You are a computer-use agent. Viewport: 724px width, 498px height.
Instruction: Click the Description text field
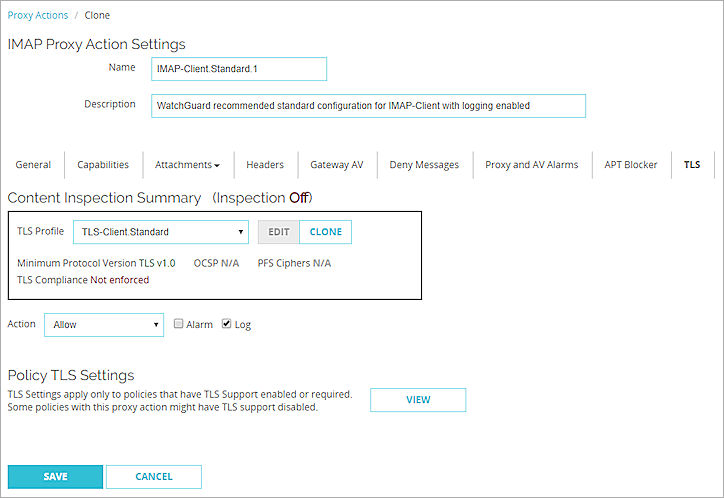[x=368, y=106]
